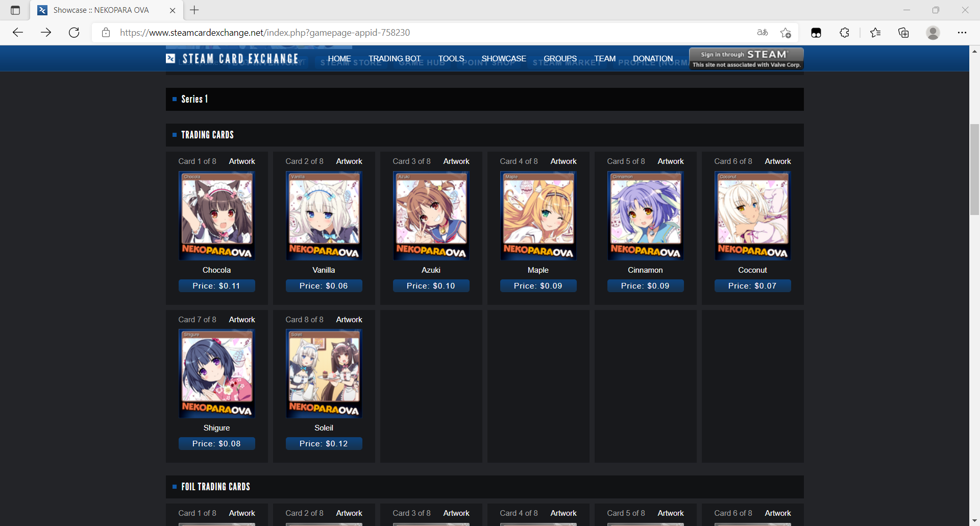Open the GROUPS menu
This screenshot has width=980, height=526.
click(560, 59)
